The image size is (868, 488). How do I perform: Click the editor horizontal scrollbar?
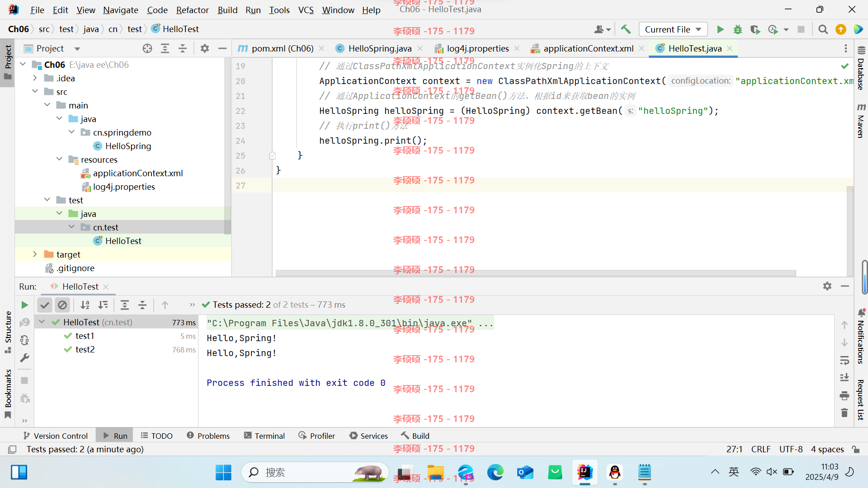(x=536, y=273)
